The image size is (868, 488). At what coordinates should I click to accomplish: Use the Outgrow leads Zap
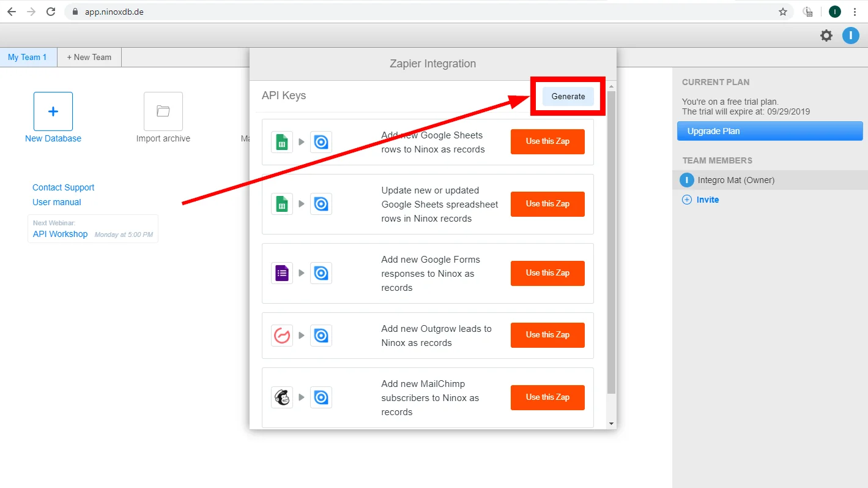[x=547, y=335]
